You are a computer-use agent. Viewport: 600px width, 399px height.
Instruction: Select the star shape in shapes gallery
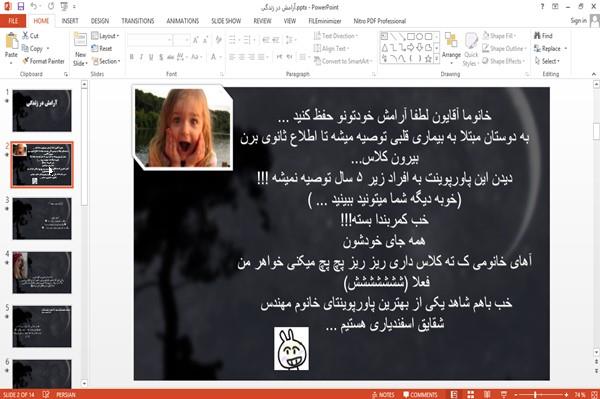pos(428,59)
